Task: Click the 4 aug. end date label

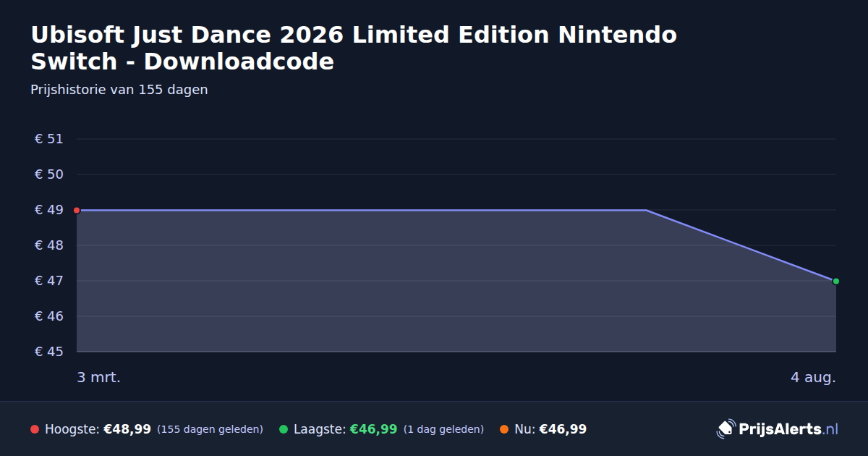Action: 813,377
